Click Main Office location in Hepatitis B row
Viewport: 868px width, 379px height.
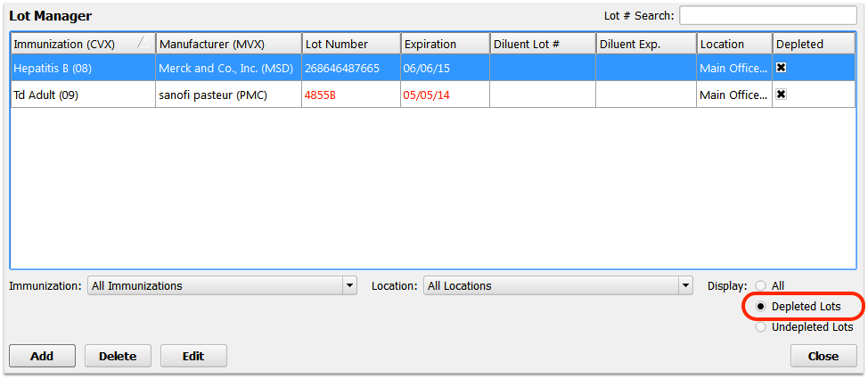click(x=734, y=68)
